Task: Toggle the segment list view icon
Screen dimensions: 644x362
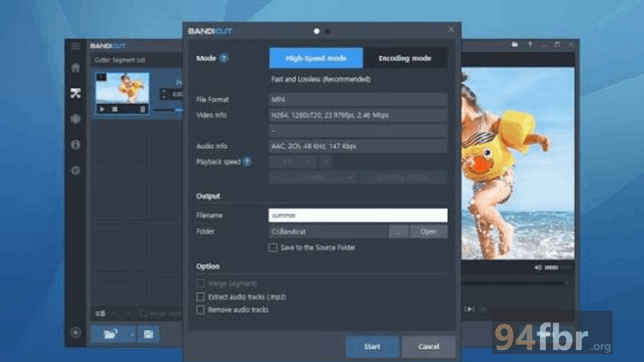Action: tap(100, 313)
